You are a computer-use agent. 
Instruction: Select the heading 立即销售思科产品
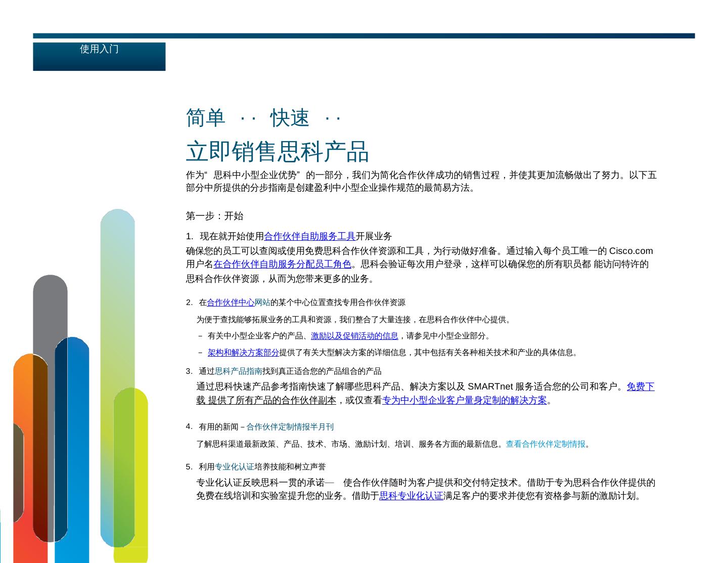pos(278,151)
